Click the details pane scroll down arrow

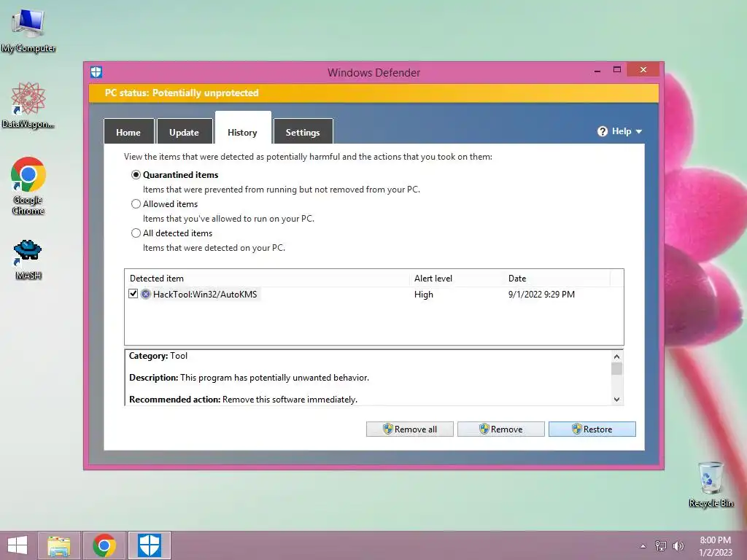617,400
